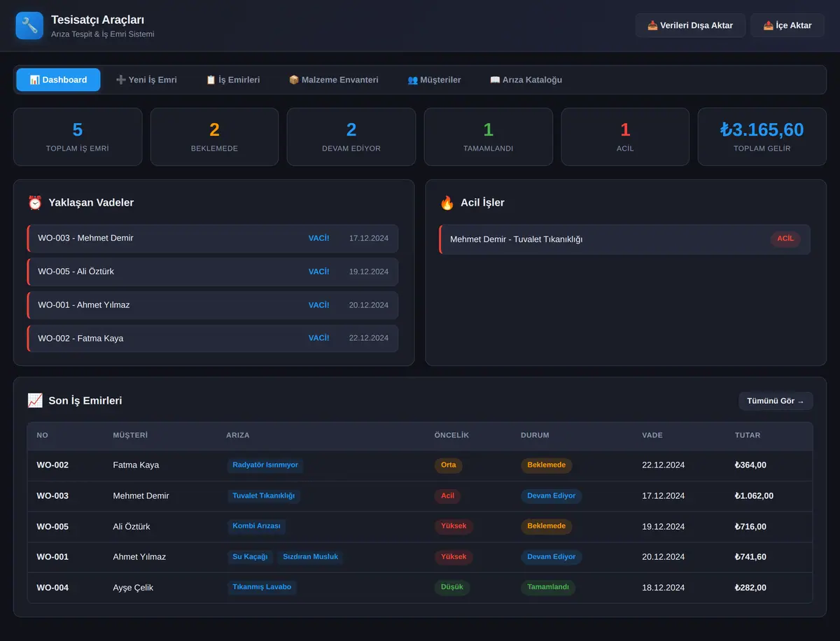Screen dimensions: 840x641
Task: Switch to the Yeni İş Emri tab
Action: [x=146, y=80]
